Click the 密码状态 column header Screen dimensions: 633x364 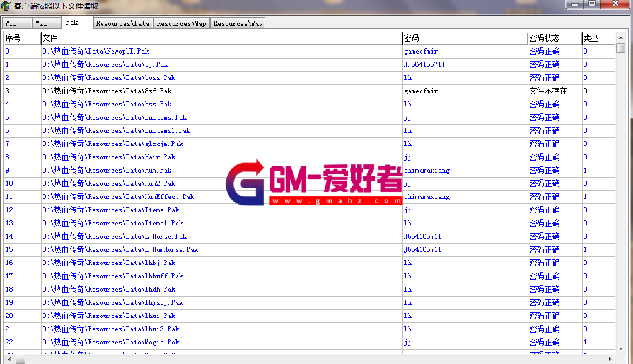(544, 38)
